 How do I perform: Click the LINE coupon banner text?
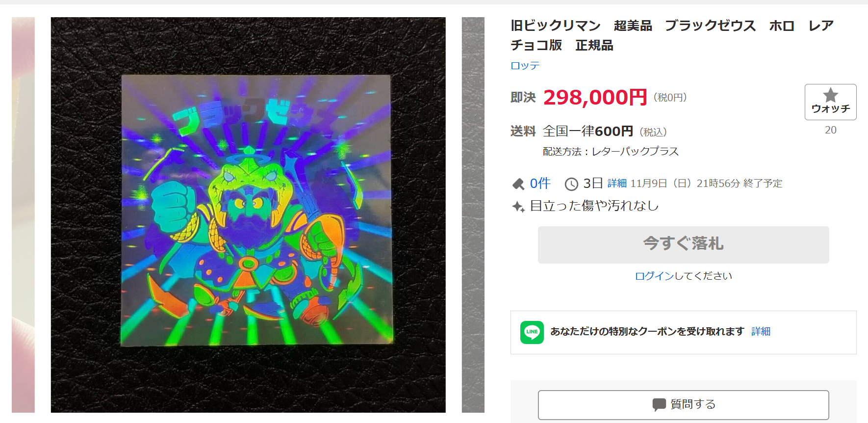(647, 331)
